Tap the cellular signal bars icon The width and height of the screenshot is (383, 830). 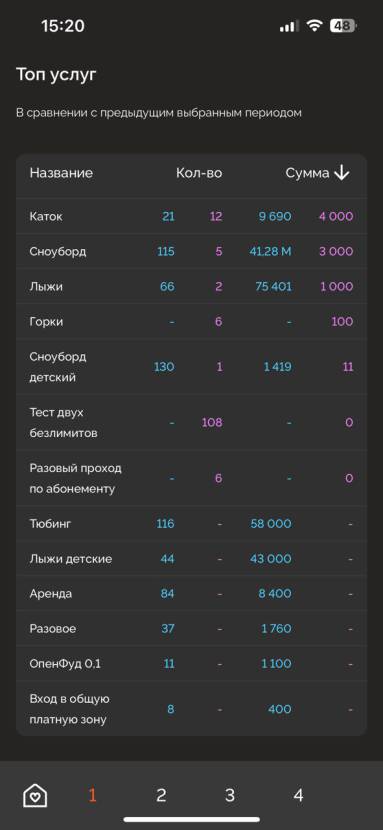pyautogui.click(x=289, y=26)
